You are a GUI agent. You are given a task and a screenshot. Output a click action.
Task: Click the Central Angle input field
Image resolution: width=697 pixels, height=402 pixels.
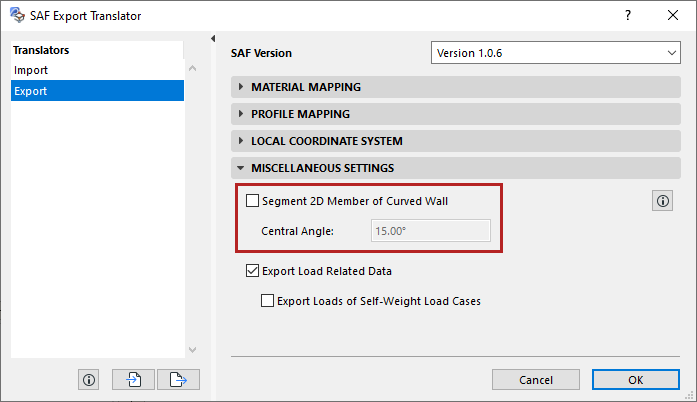coord(430,231)
